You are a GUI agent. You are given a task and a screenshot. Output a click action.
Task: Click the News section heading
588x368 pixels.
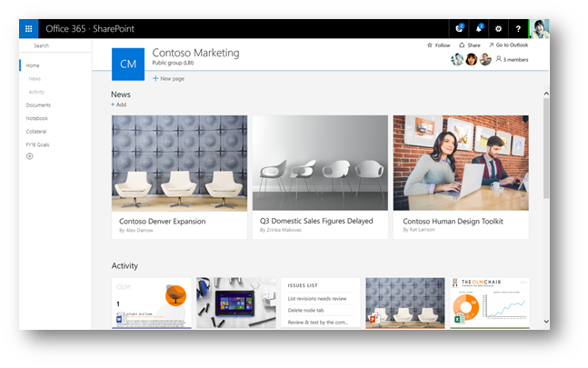[x=121, y=94]
